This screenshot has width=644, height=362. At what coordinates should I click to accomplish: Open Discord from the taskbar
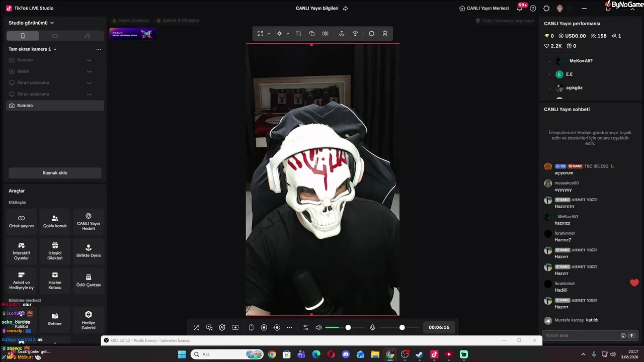pyautogui.click(x=346, y=354)
